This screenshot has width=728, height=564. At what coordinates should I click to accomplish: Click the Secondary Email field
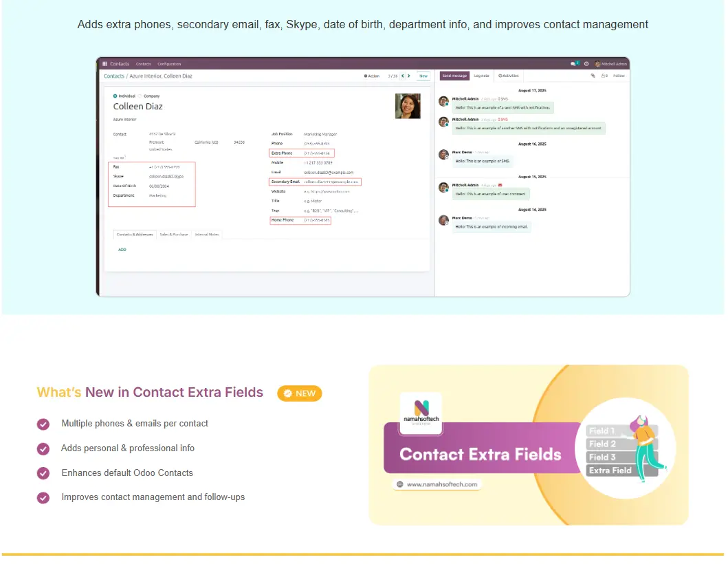331,182
